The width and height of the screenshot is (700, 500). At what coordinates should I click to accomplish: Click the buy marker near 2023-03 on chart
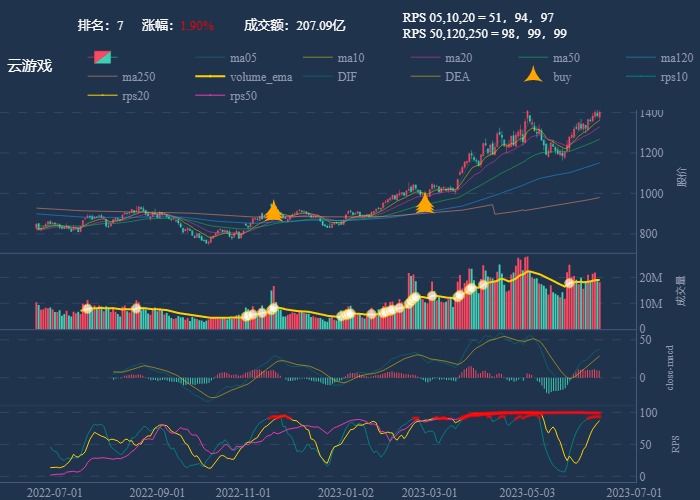[425, 205]
